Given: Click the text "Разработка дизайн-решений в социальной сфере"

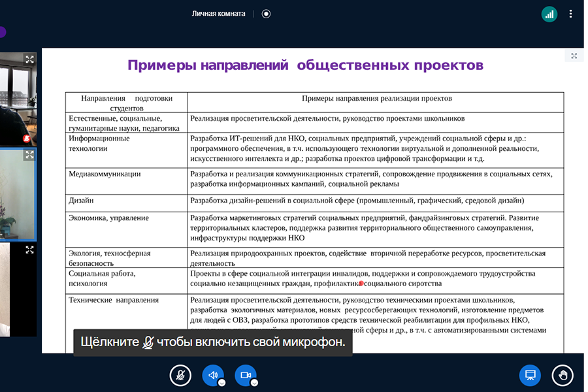Looking at the screenshot, I should (272, 201).
